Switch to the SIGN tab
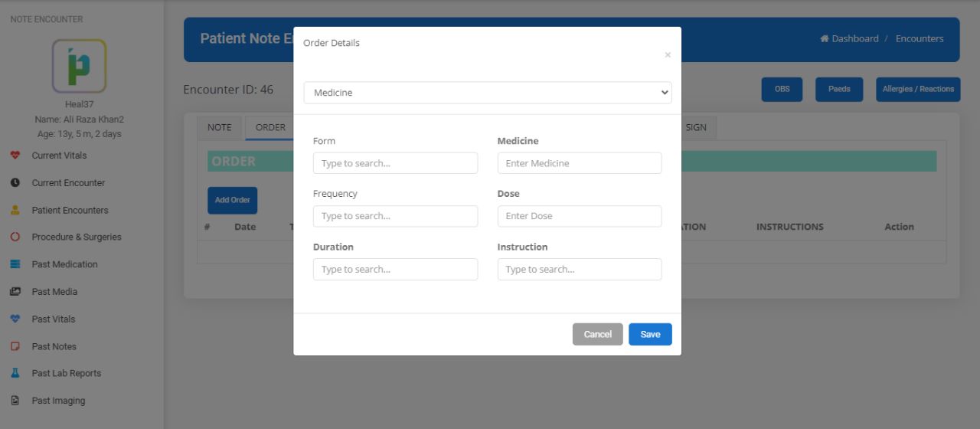This screenshot has width=980, height=429. [x=696, y=128]
